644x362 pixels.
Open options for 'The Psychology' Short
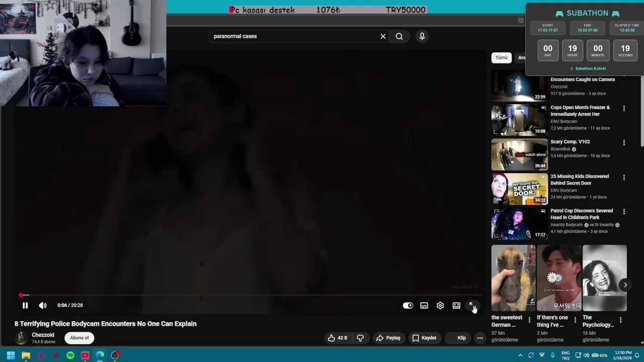tap(620, 320)
